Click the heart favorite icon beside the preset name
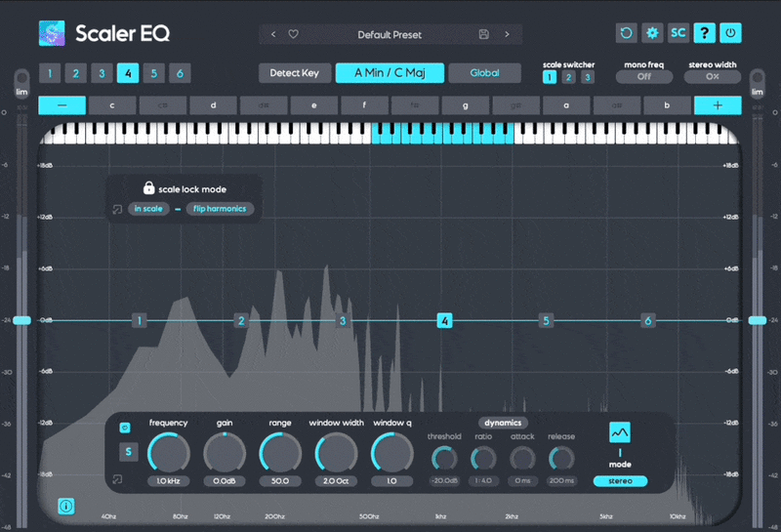The height and width of the screenshot is (532, 781). (293, 34)
